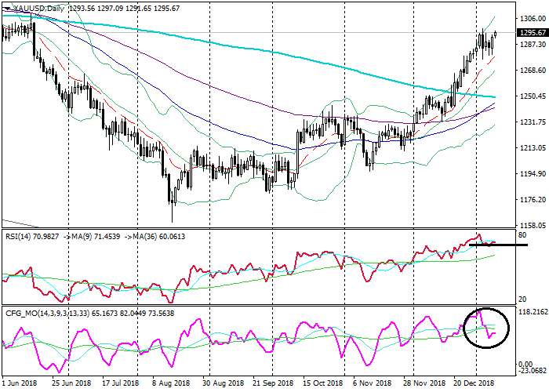
Task: Click the 1306.00 price axis label
Action: (532, 18)
